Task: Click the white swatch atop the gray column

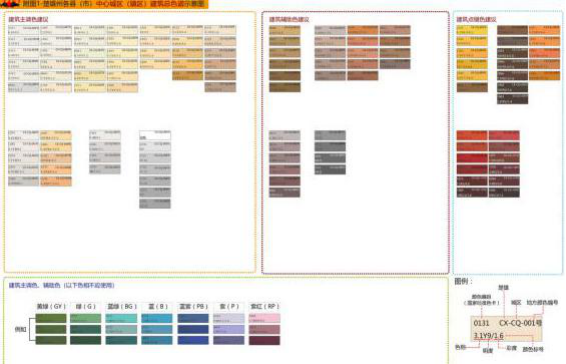Action: [155, 135]
